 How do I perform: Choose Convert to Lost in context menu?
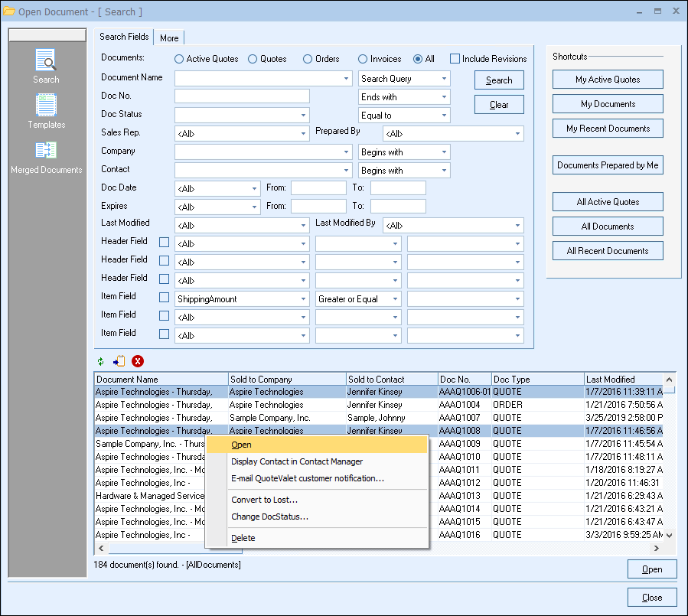[x=264, y=500]
